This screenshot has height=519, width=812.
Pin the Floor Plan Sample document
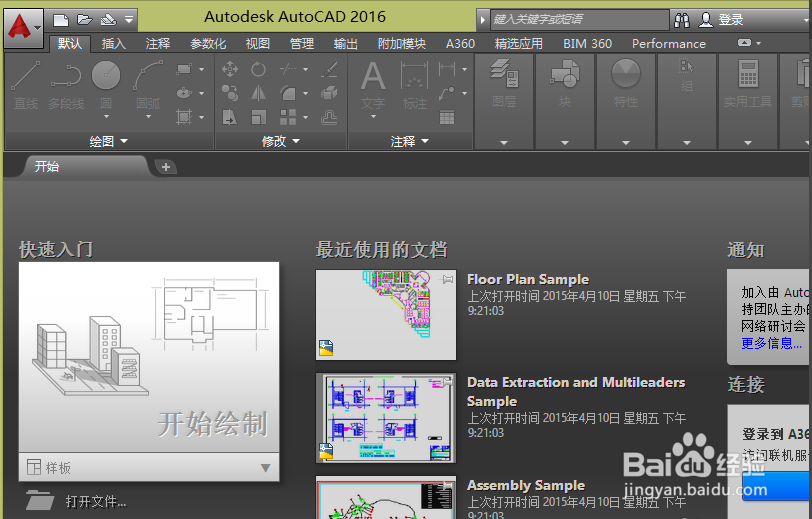point(447,280)
